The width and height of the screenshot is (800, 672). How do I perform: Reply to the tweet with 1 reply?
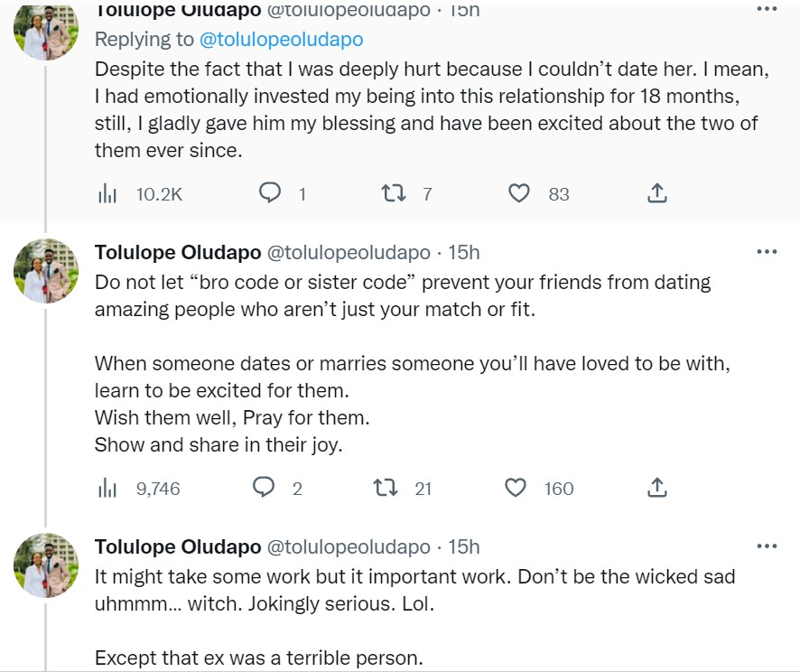coord(270,193)
